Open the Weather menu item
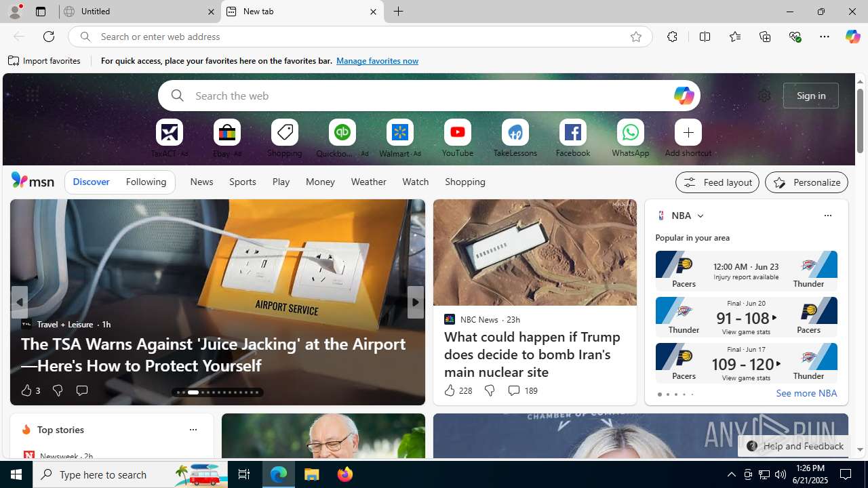This screenshot has height=488, width=868. [x=368, y=182]
